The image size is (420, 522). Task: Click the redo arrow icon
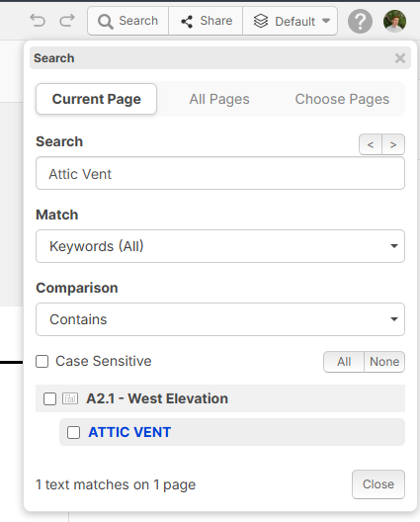(x=67, y=21)
